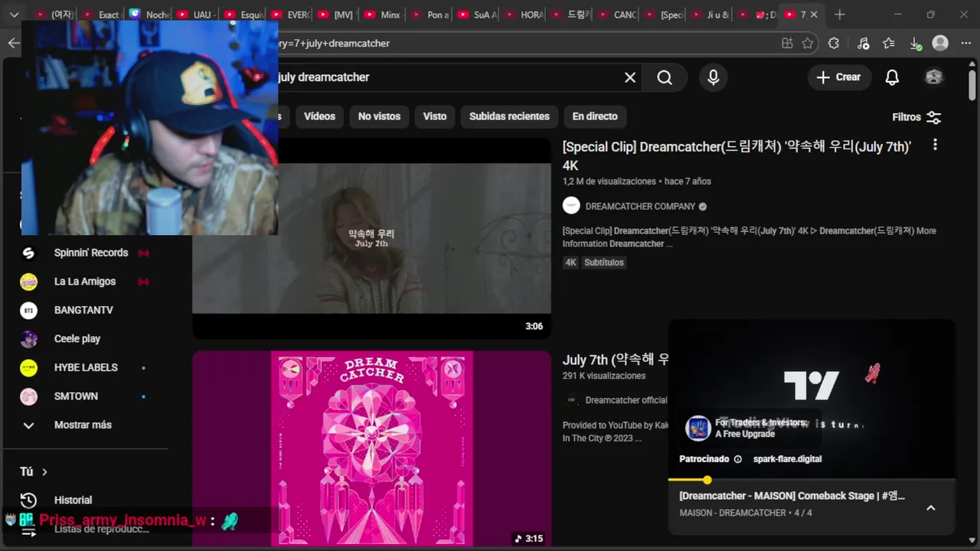The height and width of the screenshot is (551, 980).
Task: Open the Dreamcatcher MAISON Comeback Stage title
Action: (792, 496)
